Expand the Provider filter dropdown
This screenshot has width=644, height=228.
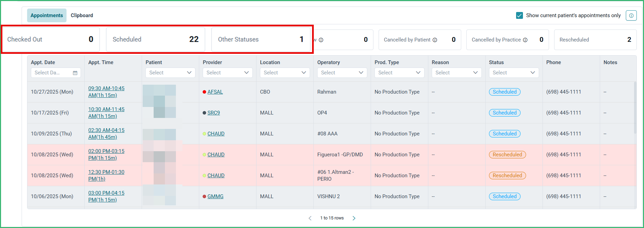pyautogui.click(x=228, y=73)
